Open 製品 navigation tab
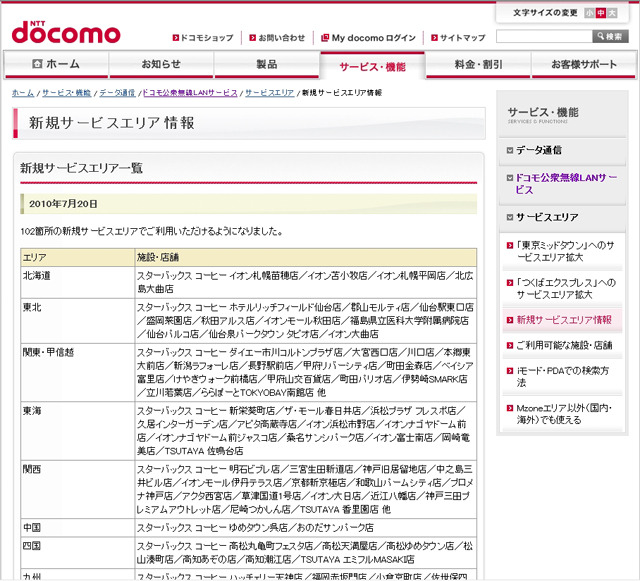Viewport: 640px width, 581px height. [267, 64]
